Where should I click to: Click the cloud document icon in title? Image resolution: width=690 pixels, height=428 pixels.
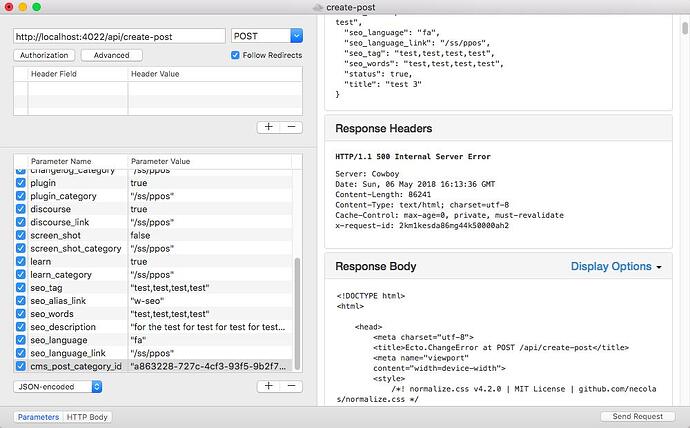pos(318,7)
